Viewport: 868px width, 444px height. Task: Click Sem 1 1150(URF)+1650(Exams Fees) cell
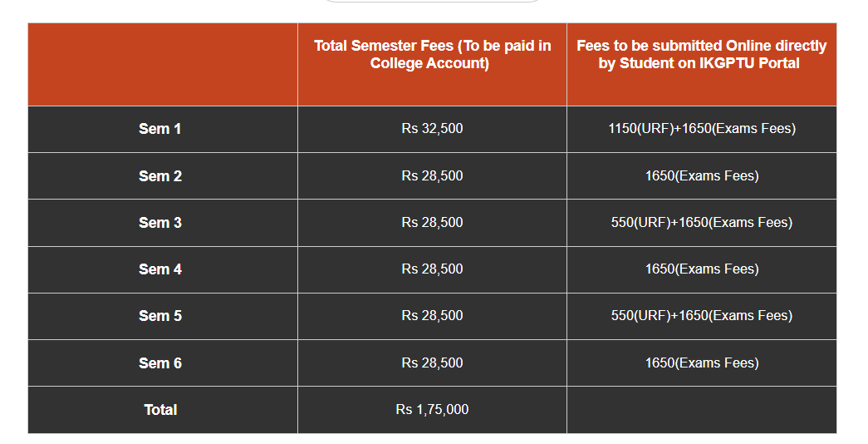coord(701,129)
